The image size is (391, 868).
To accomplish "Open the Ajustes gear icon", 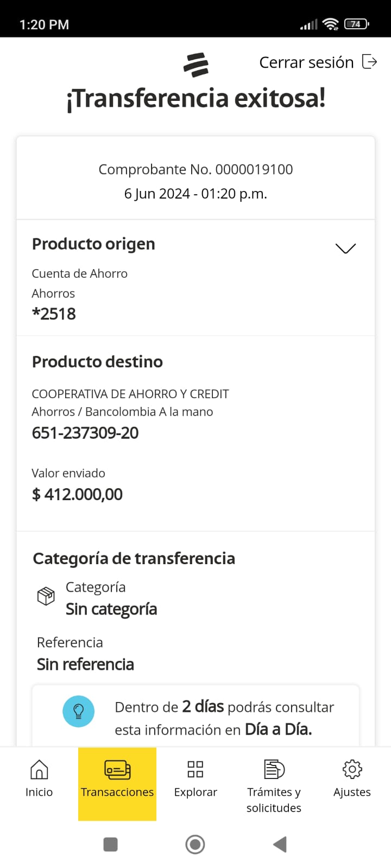I will pyautogui.click(x=352, y=769).
